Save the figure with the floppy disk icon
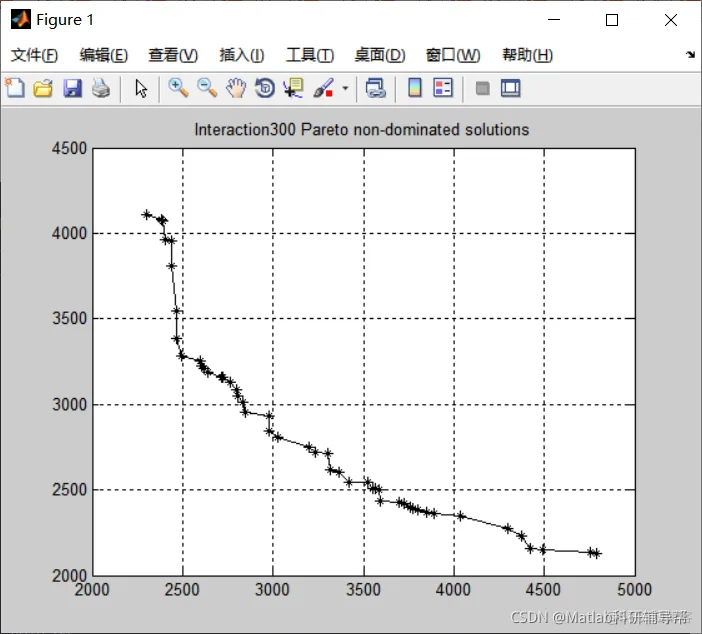Image resolution: width=702 pixels, height=634 pixels. coord(72,88)
